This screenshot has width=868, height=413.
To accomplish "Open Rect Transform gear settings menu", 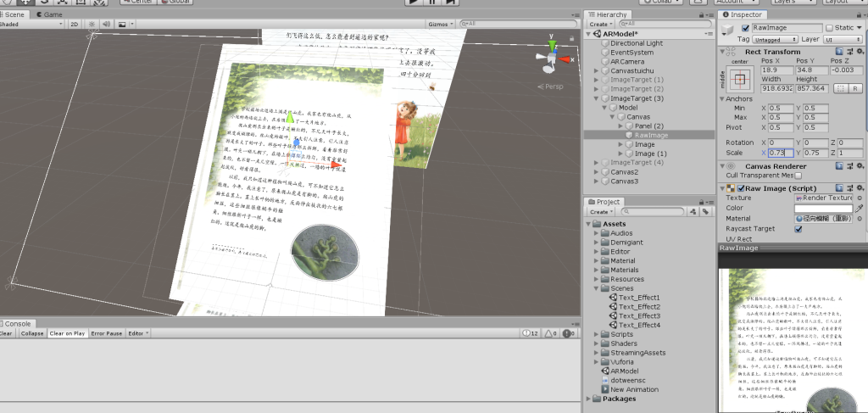I will click(860, 52).
